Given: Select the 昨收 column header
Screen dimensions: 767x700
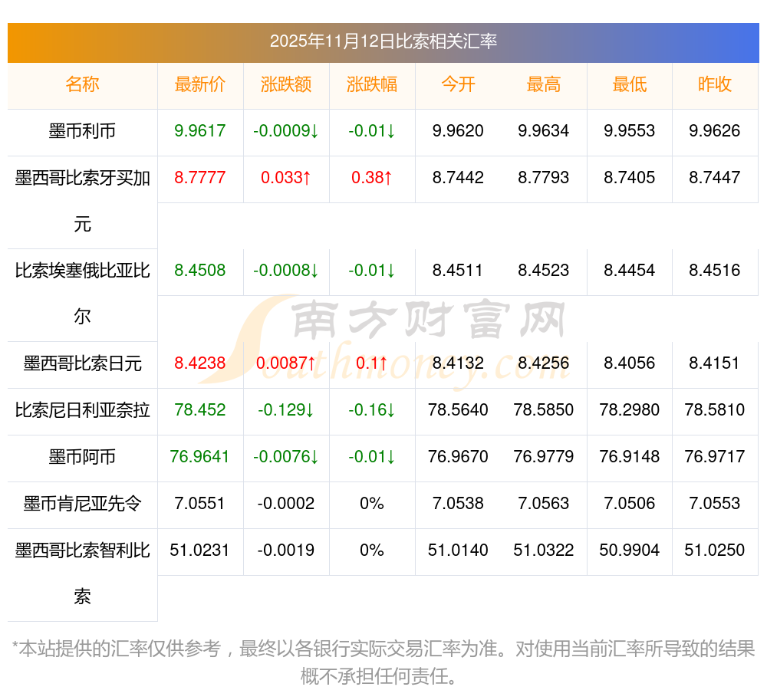Looking at the screenshot, I should click(x=715, y=84).
